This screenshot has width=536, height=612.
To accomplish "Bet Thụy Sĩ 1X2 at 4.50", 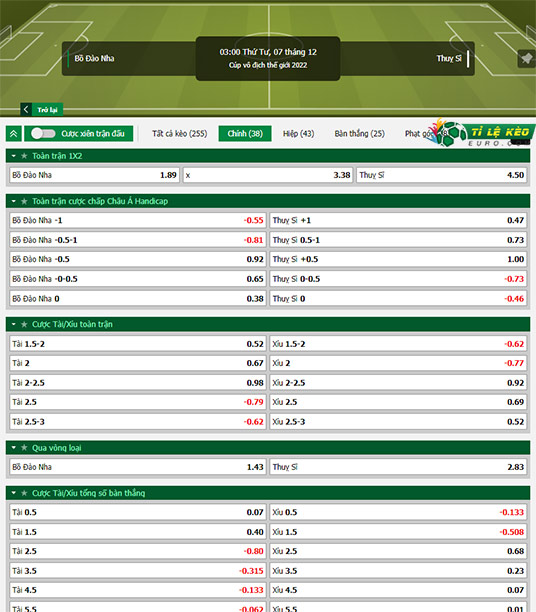I will pos(441,175).
